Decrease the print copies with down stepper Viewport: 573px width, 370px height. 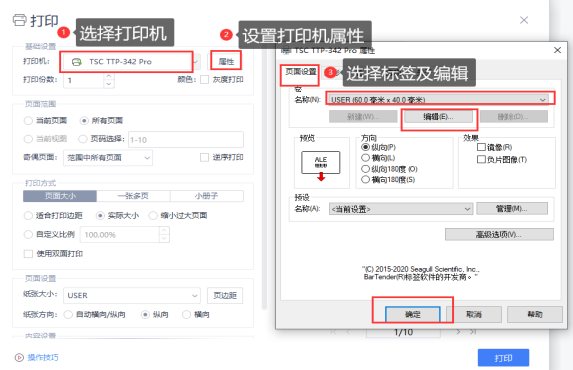click(x=109, y=84)
